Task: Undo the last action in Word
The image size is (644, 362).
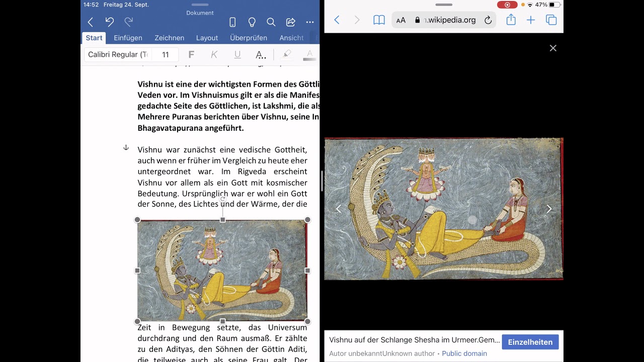Action: tap(109, 22)
